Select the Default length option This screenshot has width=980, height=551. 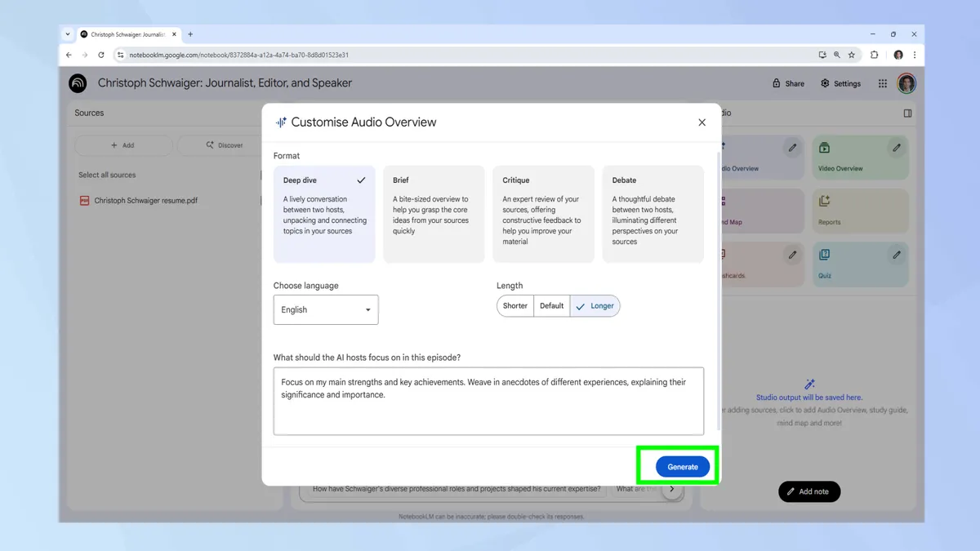pyautogui.click(x=551, y=306)
